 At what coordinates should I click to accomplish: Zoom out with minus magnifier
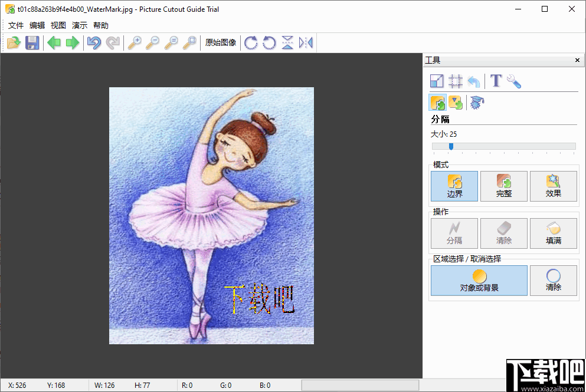coord(153,42)
